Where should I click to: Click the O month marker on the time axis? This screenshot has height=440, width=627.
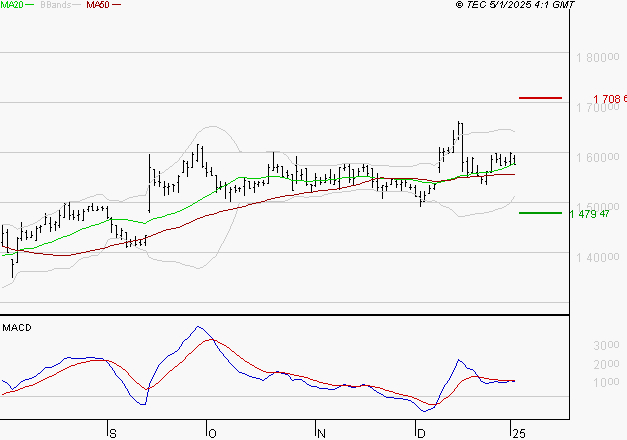tap(213, 434)
